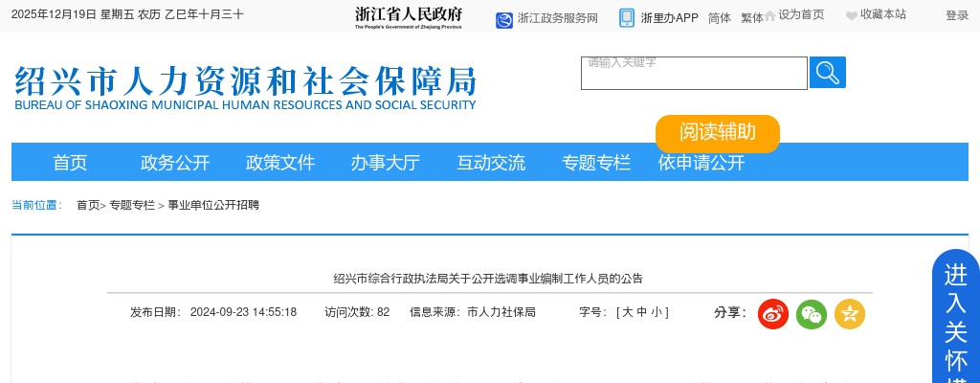Click the orange 阅读辅助 button

tap(718, 133)
